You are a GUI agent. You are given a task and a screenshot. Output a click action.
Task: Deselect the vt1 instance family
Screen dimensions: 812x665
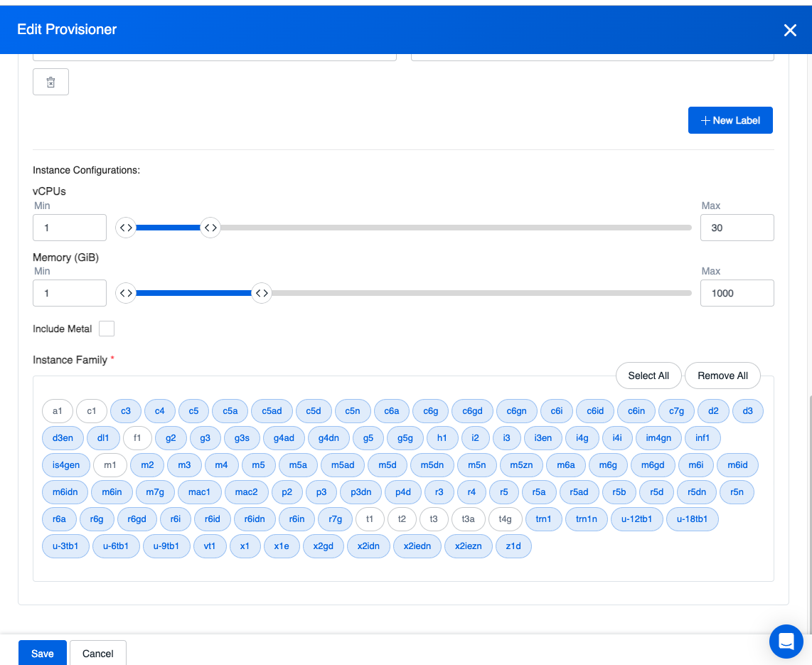click(x=210, y=546)
